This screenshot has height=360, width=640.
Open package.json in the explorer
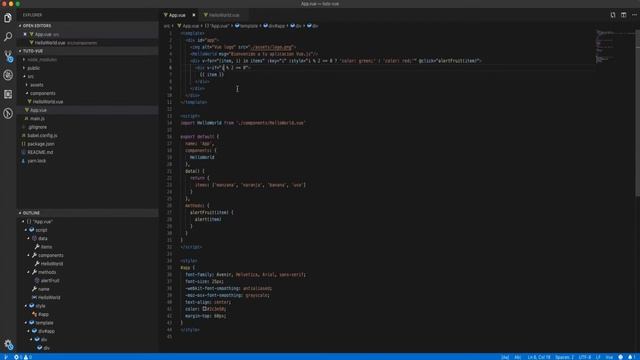[x=40, y=144]
